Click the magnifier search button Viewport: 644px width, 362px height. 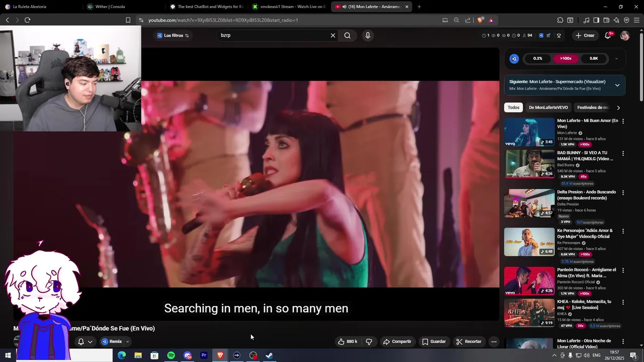[x=347, y=35]
